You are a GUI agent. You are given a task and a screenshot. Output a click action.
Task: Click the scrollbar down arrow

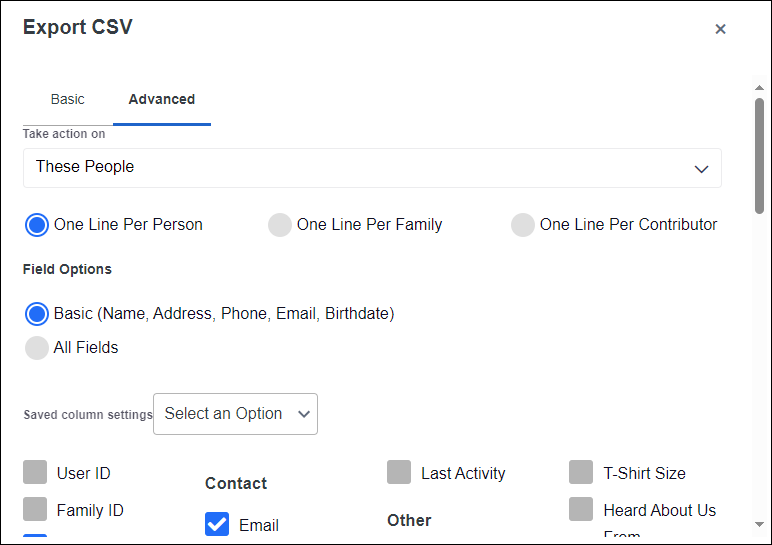[760, 524]
